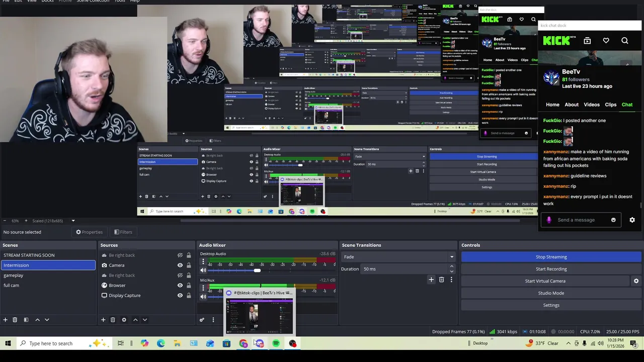Viewport: 644px width, 362px height.
Task: Open the preview scaling percentage dropdown
Action: [x=73, y=221]
